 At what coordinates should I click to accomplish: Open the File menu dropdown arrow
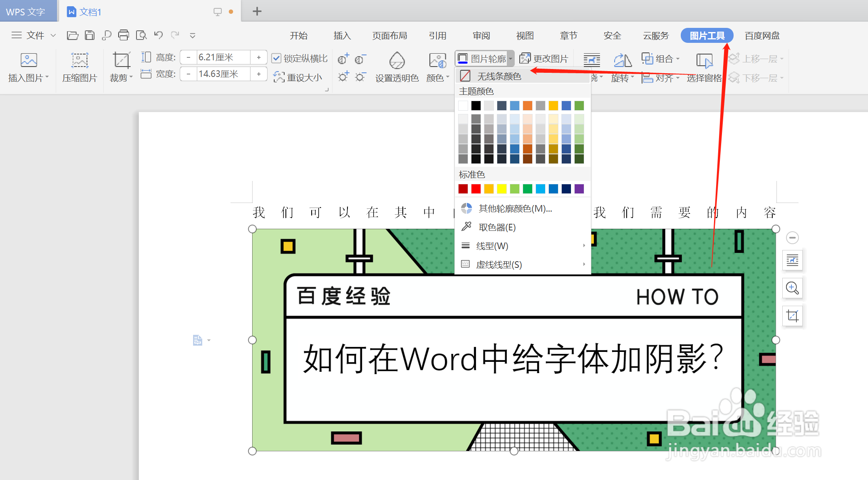(53, 35)
